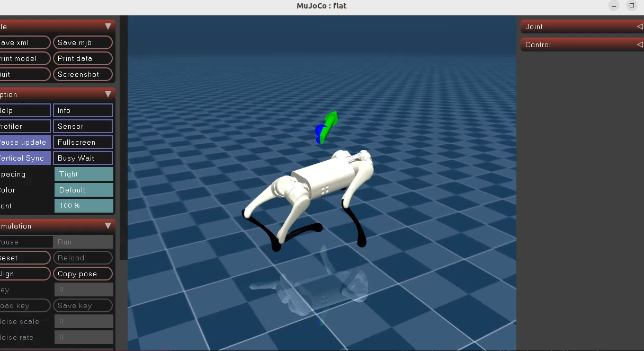The height and width of the screenshot is (351, 644).
Task: Click the Save xml button
Action: 25,42
